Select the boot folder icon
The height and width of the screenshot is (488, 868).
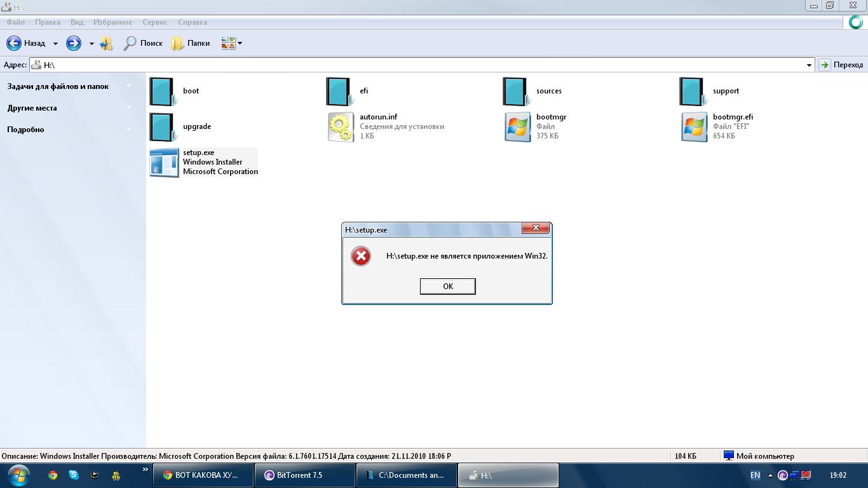pos(163,91)
